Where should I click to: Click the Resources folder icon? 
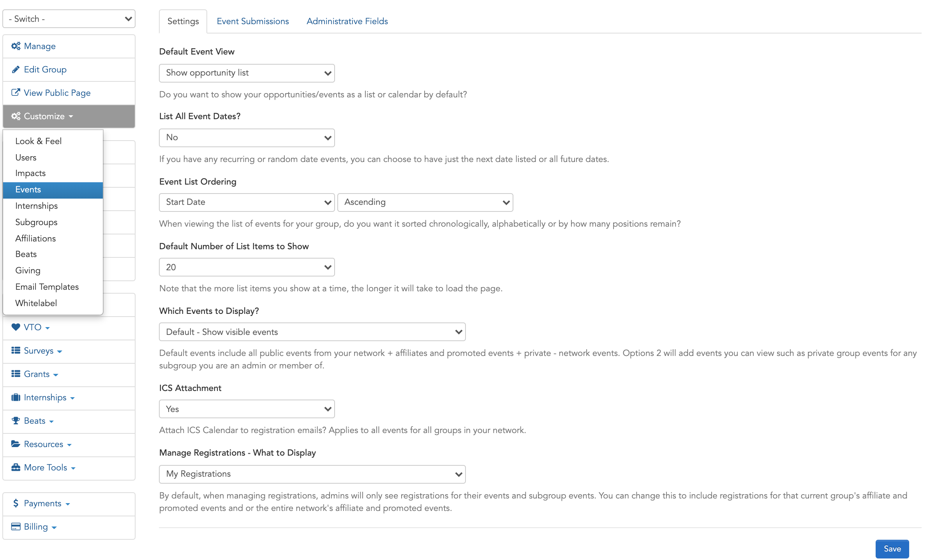click(16, 444)
